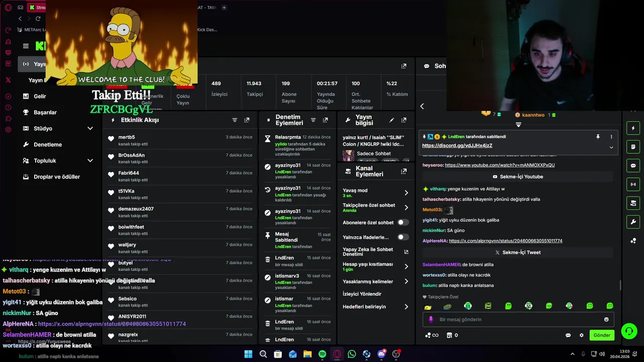Screen dimensions: 644x362
Task: Click the lightning bolt icon in right sidebar
Action: click(x=633, y=128)
